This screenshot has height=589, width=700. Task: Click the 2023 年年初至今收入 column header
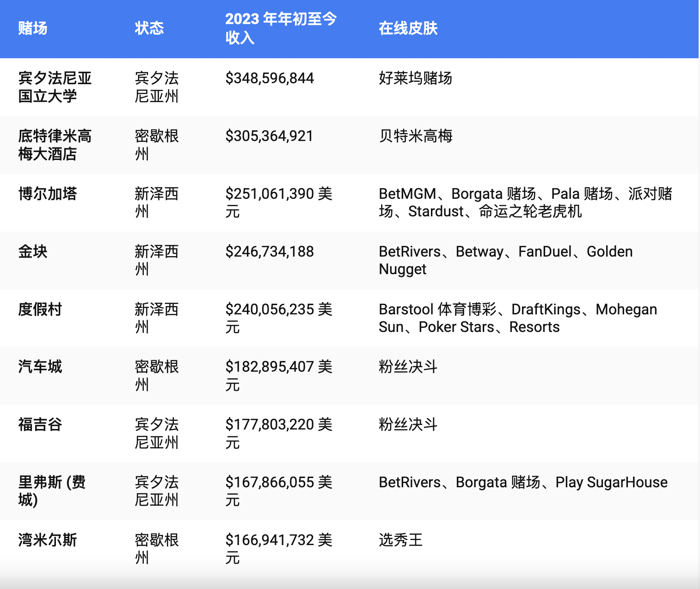click(x=281, y=28)
